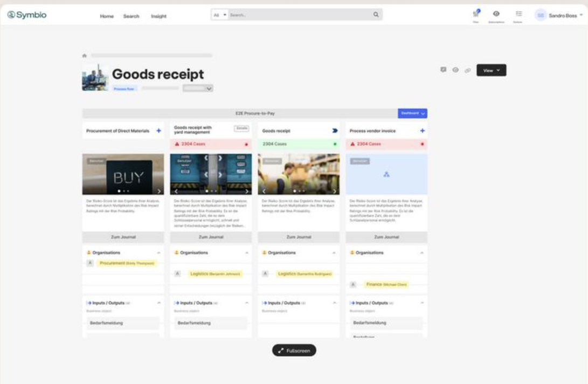Viewport: 588px width, 384px height.
Task: Open the blue Dashboard dropdown
Action: 412,113
